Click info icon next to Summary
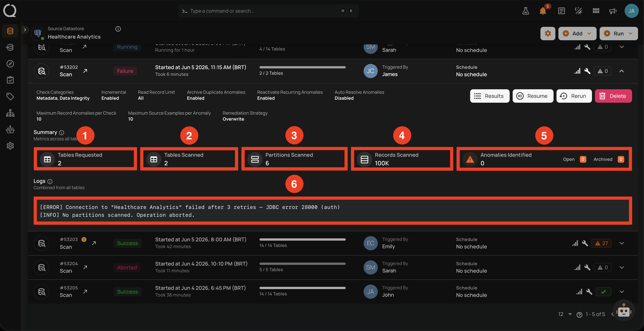Screen dimensions: 644x331 tap(62, 132)
